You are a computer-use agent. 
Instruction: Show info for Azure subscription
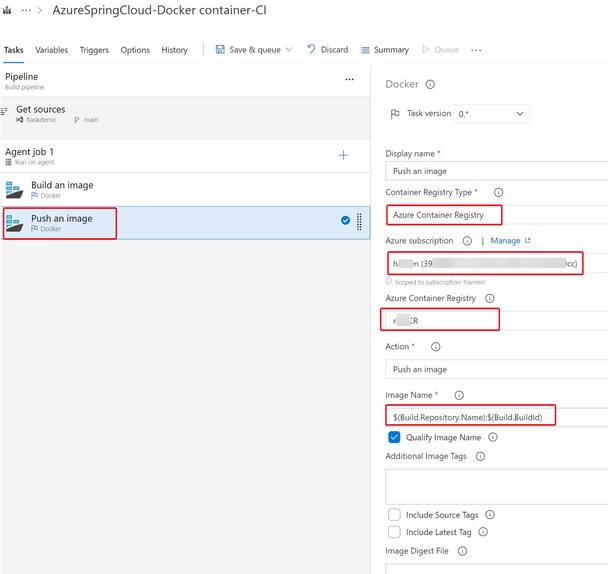point(467,241)
